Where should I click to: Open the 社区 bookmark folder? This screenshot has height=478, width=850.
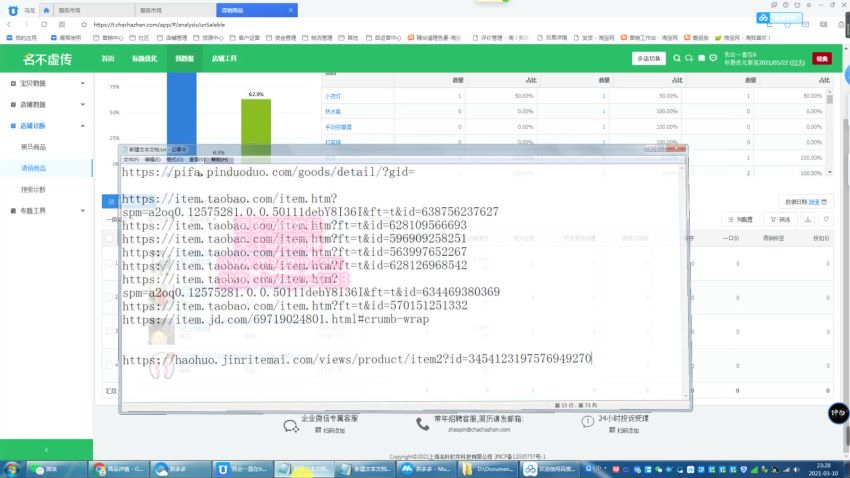click(140, 38)
